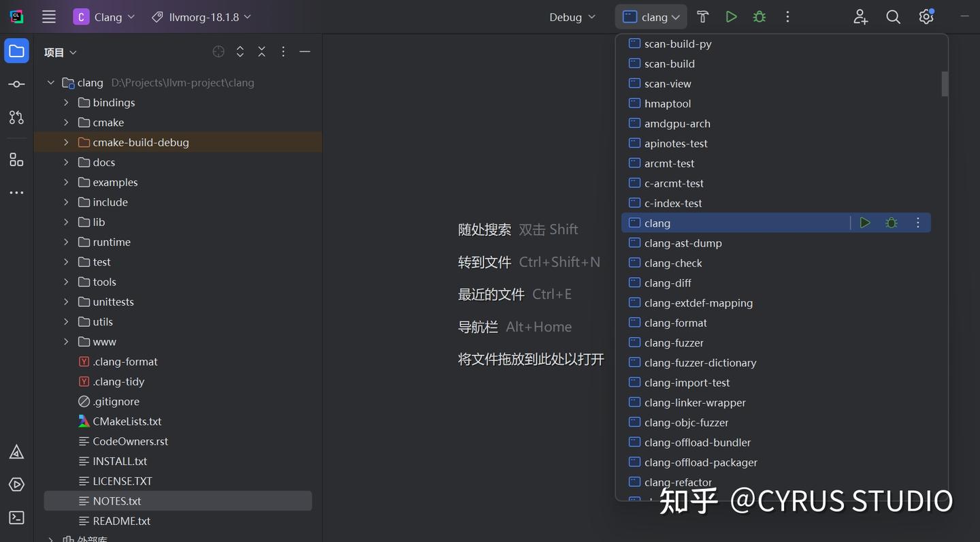Open the Problems tool window
Image resolution: width=980 pixels, height=542 pixels.
16,451
